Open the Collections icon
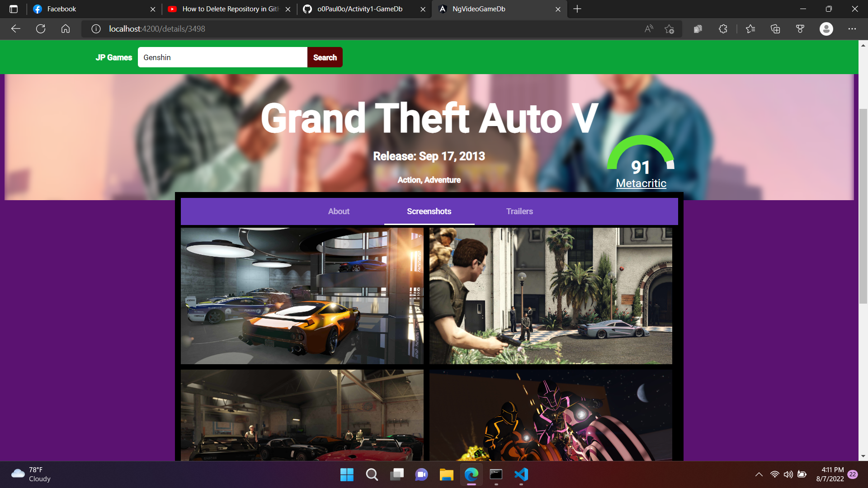Image resolution: width=868 pixels, height=488 pixels. tap(775, 29)
